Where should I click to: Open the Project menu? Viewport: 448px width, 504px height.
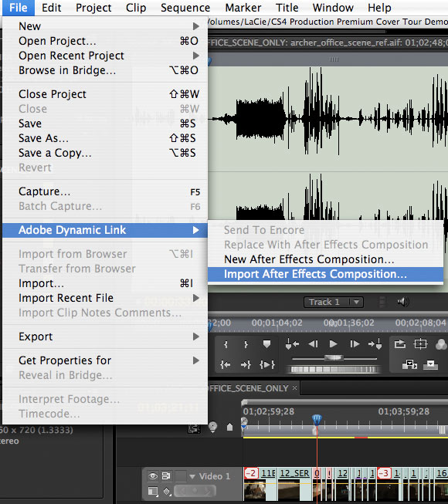tap(93, 8)
